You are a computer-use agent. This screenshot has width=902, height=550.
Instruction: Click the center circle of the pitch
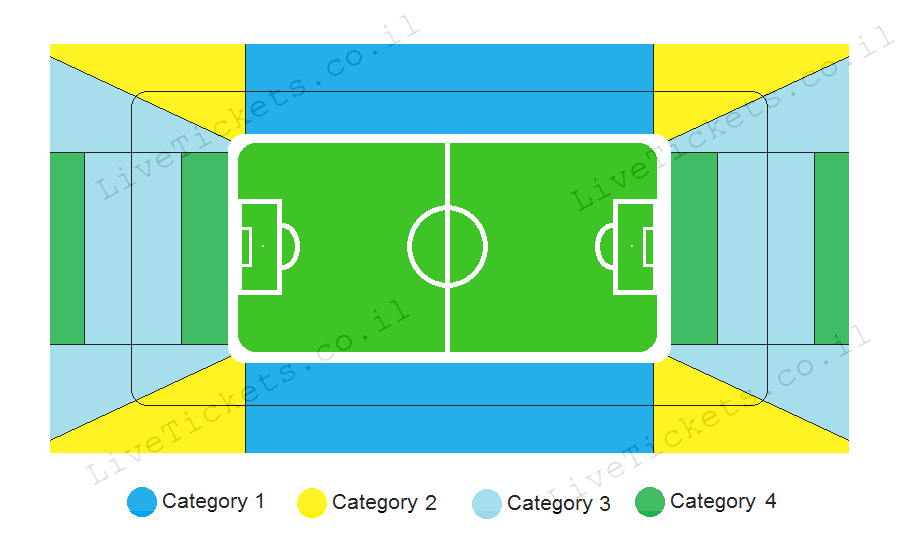pos(448,247)
